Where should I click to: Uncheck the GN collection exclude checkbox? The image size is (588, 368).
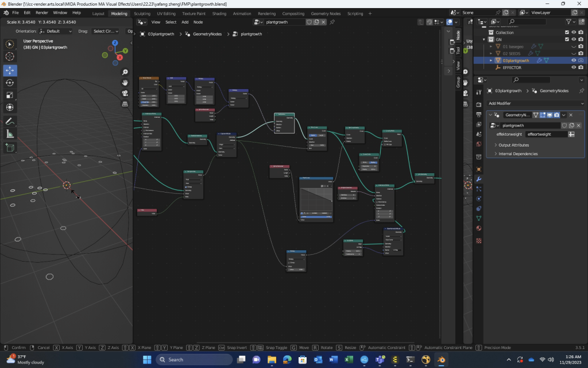pyautogui.click(x=567, y=39)
